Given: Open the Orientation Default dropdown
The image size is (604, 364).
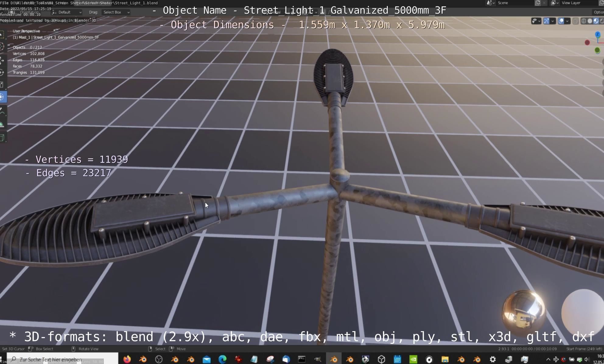Looking at the screenshot, I should click(x=67, y=12).
